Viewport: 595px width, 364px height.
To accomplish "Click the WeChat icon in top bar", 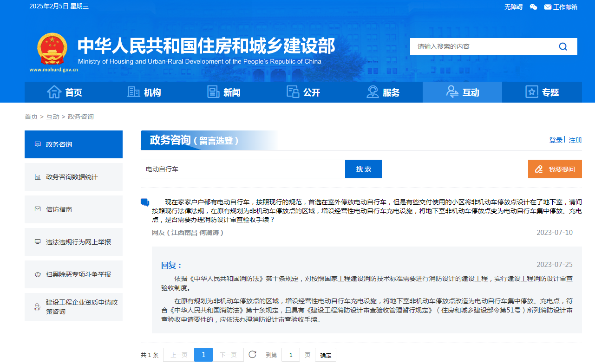I will 533,7.
